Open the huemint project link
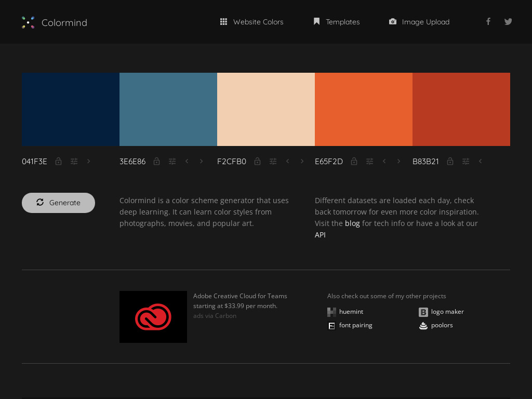The image size is (532, 399). 351,312
